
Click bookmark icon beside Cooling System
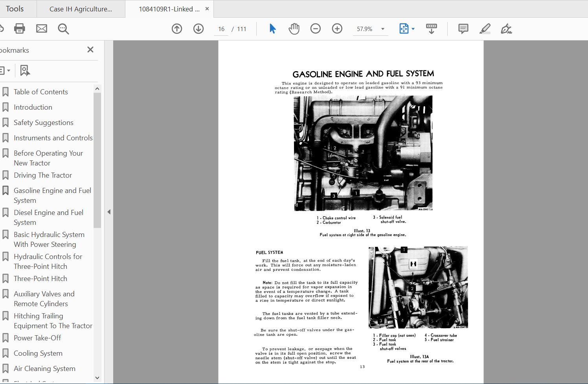[6, 353]
